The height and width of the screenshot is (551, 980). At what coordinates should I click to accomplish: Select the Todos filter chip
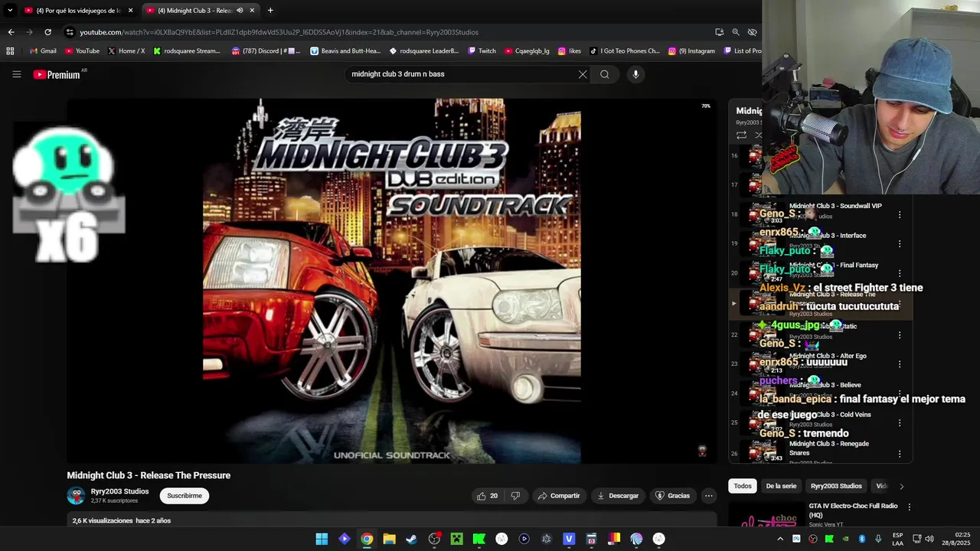pyautogui.click(x=743, y=486)
